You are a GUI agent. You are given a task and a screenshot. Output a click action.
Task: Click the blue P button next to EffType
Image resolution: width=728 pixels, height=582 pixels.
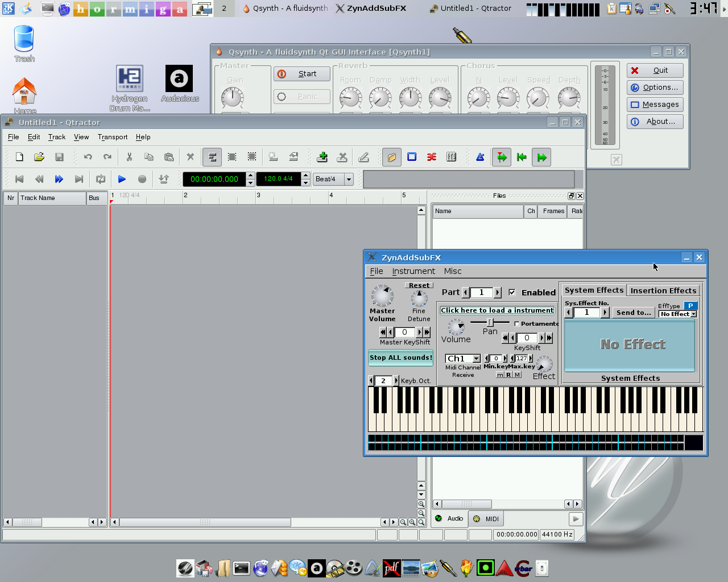pyautogui.click(x=690, y=306)
